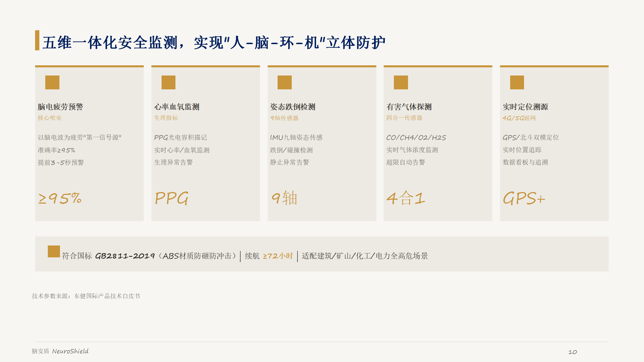Image resolution: width=644 pixels, height=362 pixels.
Task: Click the source note 技术参数来源：东健国际产品技术白皮书
Action: [86, 296]
